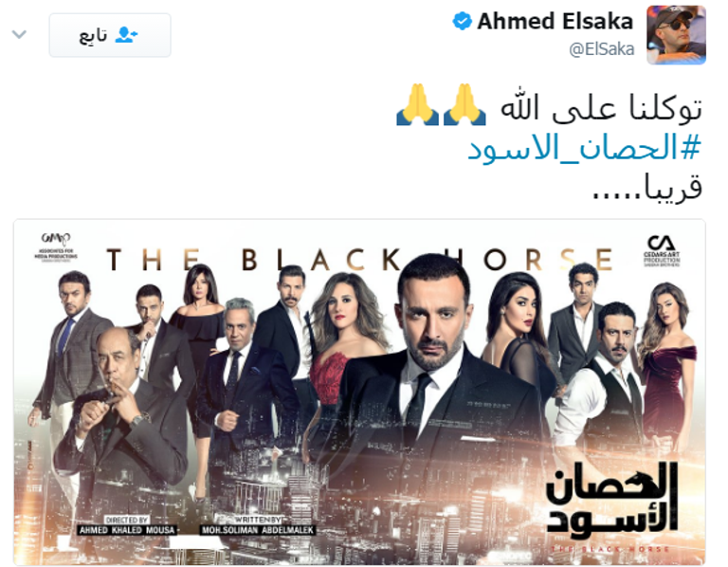Click the قريبا text line
728x567 pixels.
[647, 187]
